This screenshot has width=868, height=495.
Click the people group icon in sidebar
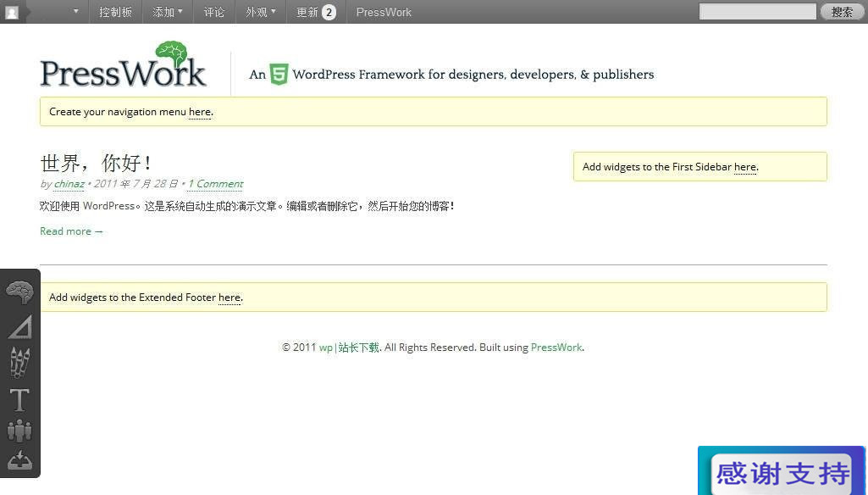19,431
